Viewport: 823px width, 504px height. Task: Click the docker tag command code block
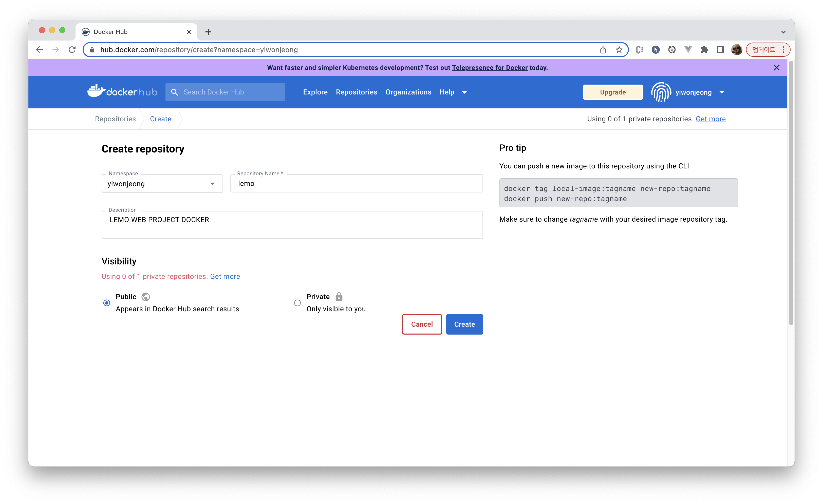(619, 193)
